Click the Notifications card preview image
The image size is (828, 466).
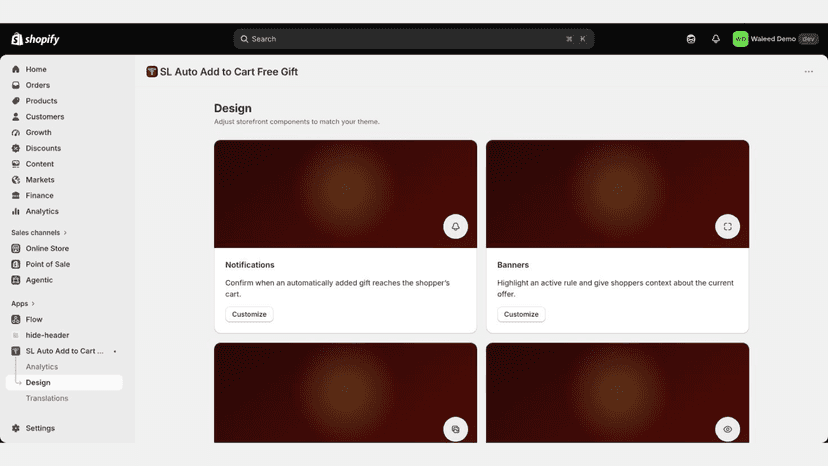coord(345,194)
